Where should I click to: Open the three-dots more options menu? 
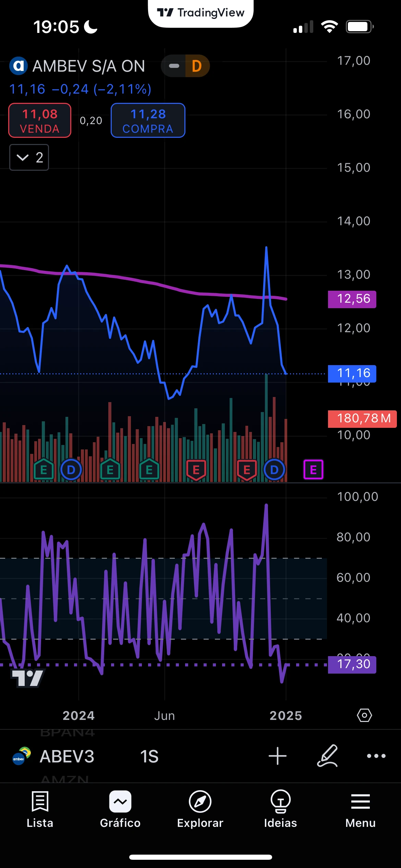coord(376,756)
